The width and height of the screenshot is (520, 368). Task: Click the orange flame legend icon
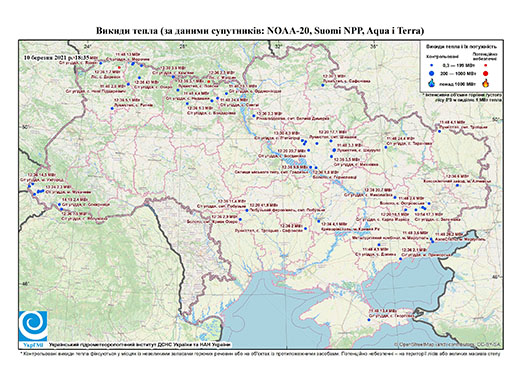(x=486, y=83)
